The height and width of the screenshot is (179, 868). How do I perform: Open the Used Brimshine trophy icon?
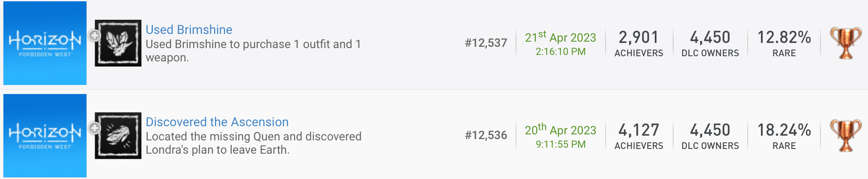[118, 43]
